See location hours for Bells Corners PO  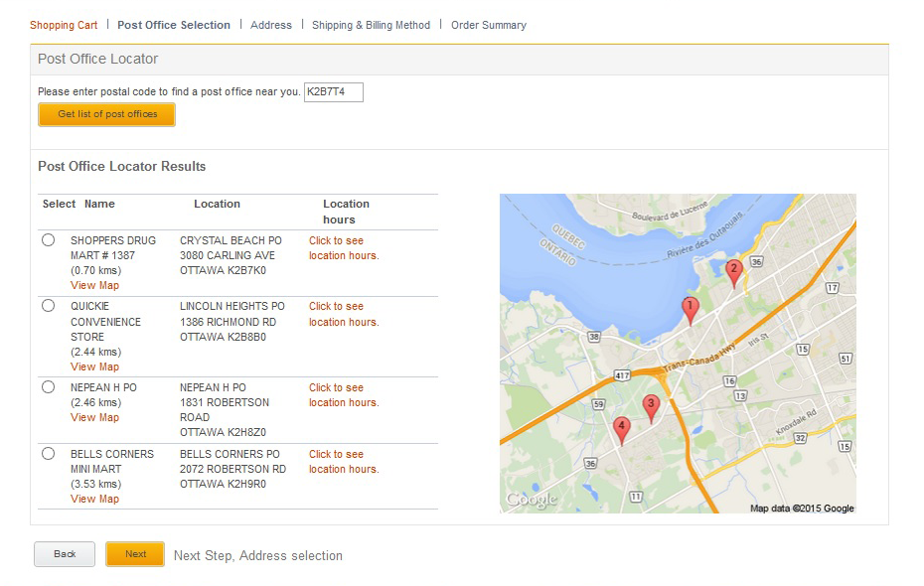pyautogui.click(x=344, y=462)
